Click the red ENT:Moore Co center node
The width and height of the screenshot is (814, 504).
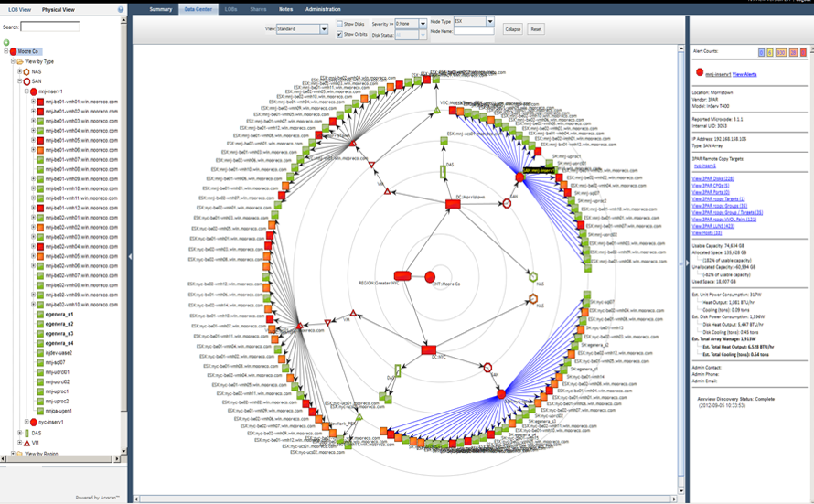(x=430, y=276)
